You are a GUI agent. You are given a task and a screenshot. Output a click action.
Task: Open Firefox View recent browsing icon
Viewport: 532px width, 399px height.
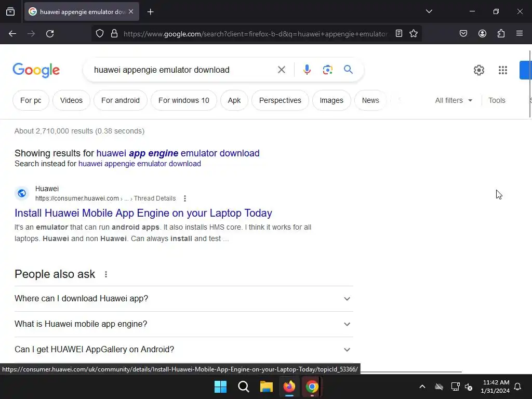click(x=10, y=11)
